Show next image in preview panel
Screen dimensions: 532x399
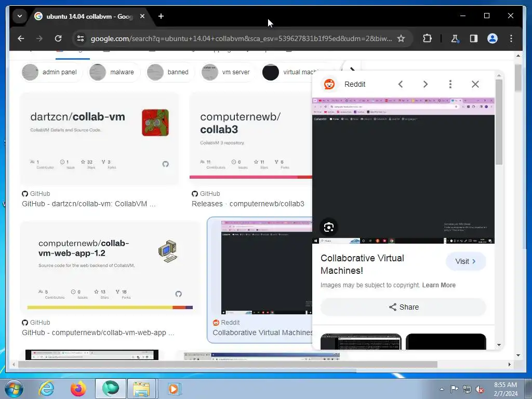pos(425,84)
